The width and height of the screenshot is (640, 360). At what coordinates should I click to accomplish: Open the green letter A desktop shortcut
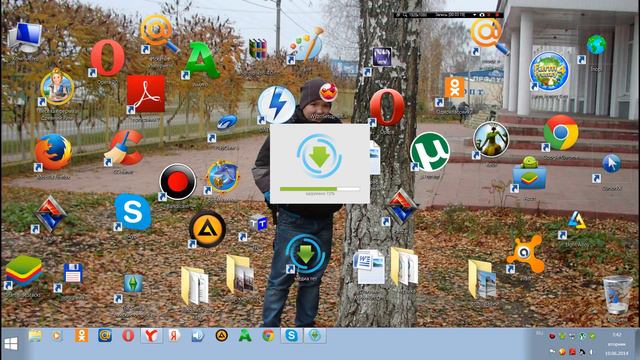202,60
